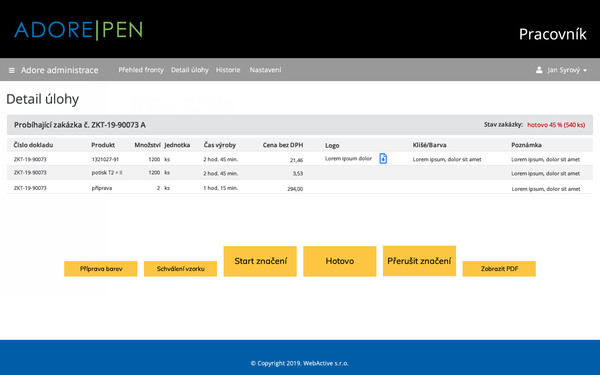Click the Produkt column header
Screen dimensions: 600x375
click(103, 145)
